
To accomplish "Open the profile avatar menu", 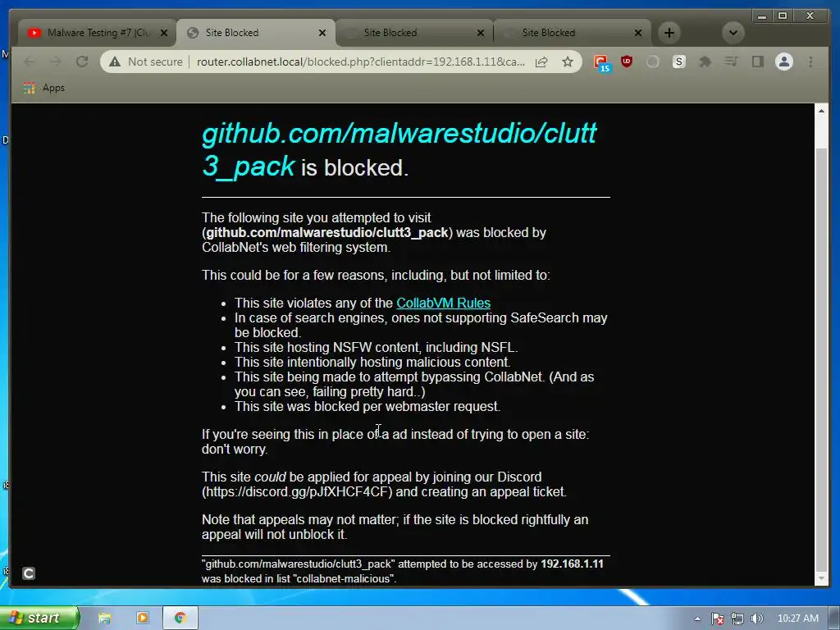I will pyautogui.click(x=783, y=62).
